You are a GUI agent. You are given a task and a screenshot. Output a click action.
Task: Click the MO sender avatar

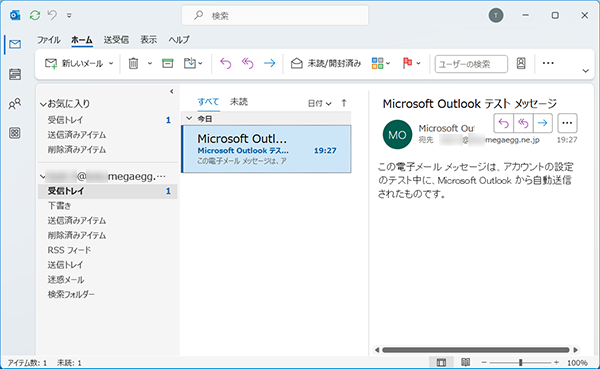[x=397, y=134]
